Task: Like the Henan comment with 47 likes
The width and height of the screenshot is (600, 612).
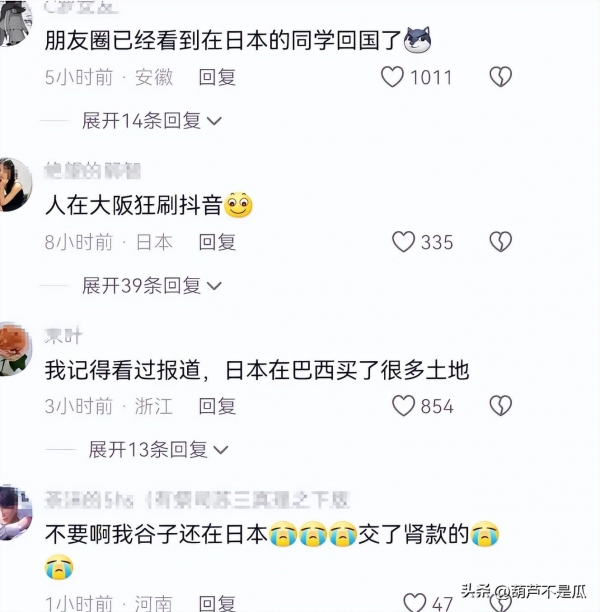Action: pos(415,602)
